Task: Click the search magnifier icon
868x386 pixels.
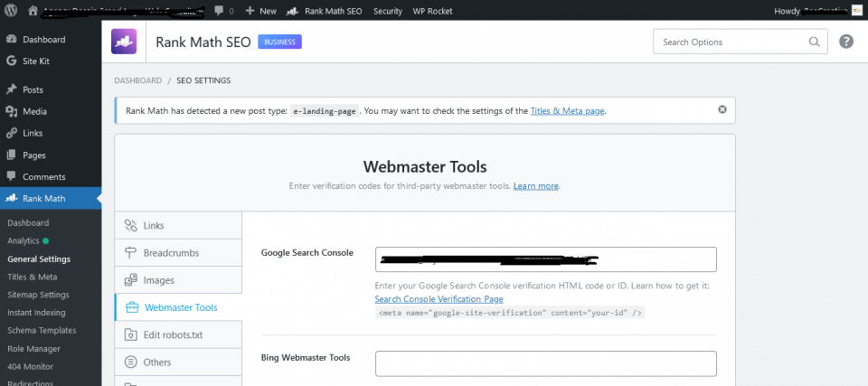Action: [x=814, y=42]
